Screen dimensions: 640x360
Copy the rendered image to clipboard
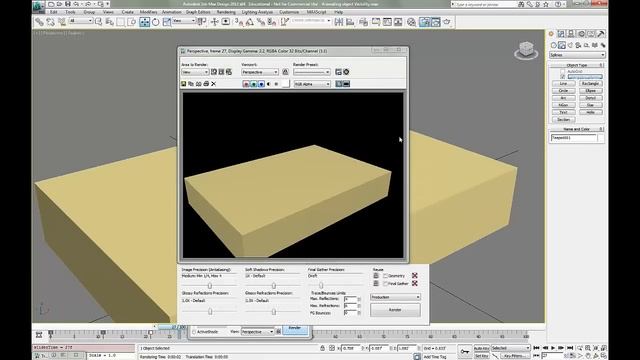(x=191, y=84)
